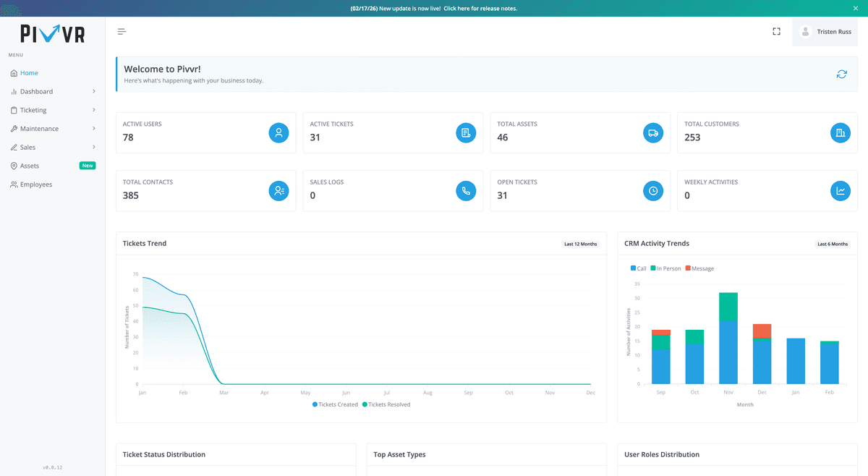Expand the Maintenance sidebar section
This screenshot has width=868, height=476.
point(41,128)
